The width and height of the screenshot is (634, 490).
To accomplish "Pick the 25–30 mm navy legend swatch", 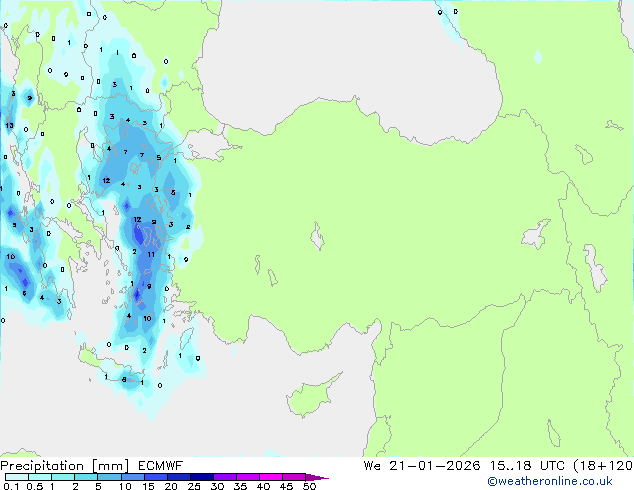I will [x=201, y=477].
